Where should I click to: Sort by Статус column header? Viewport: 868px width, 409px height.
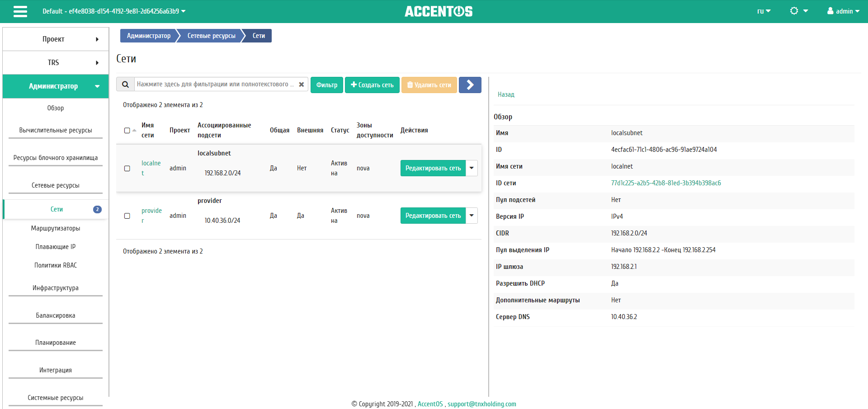click(340, 130)
